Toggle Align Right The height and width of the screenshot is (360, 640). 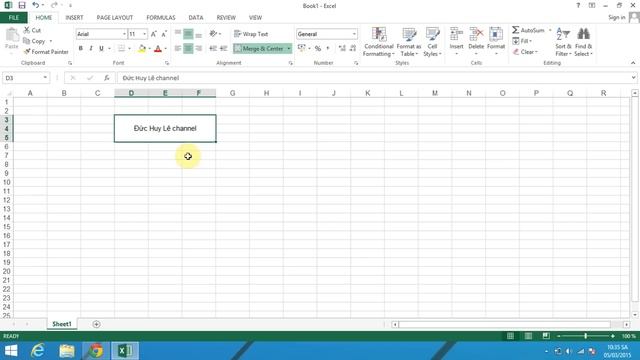point(198,48)
